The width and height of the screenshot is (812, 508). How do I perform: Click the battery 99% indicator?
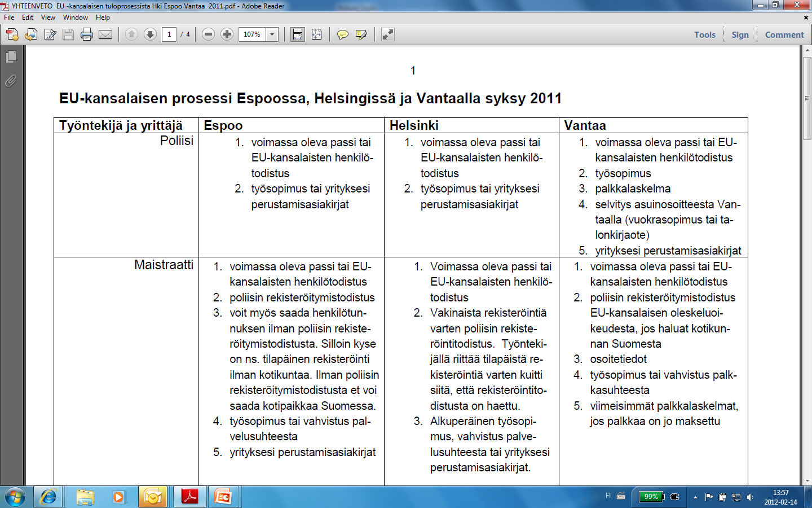[652, 497]
